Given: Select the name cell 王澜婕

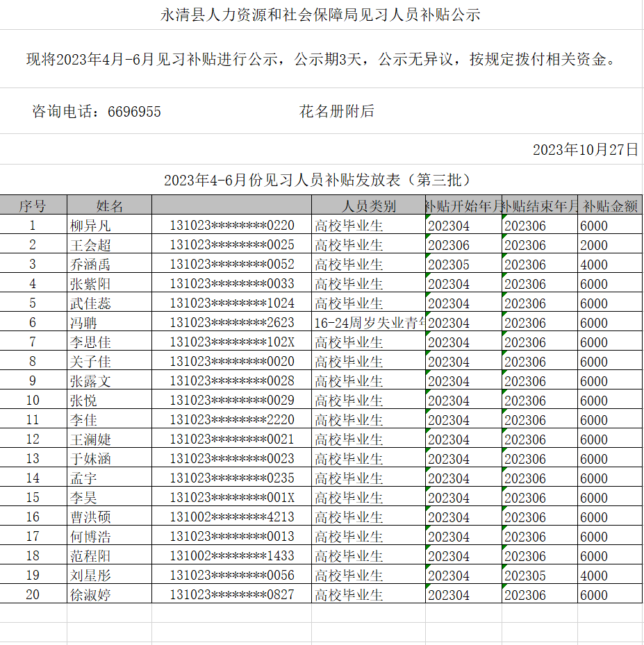Looking at the screenshot, I should 110,439.
